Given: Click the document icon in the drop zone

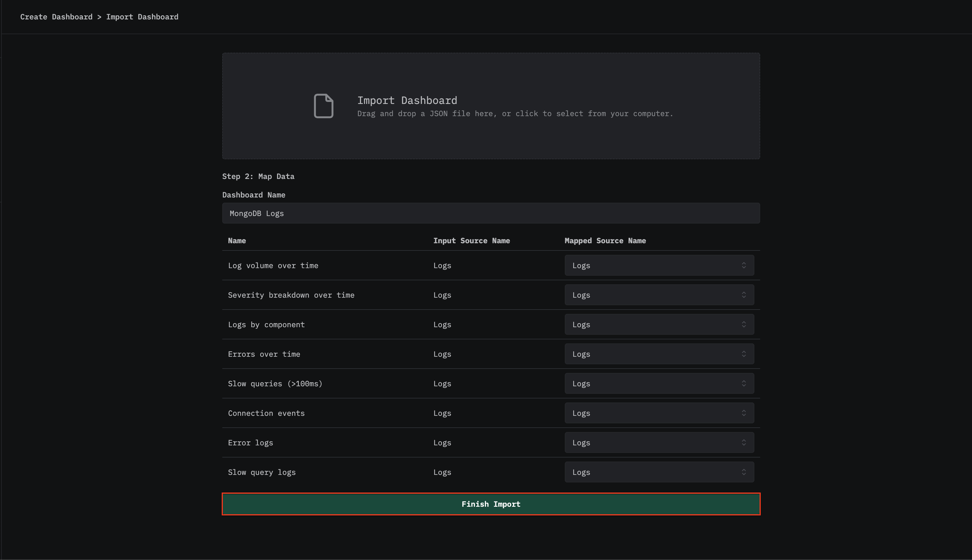Looking at the screenshot, I should [x=323, y=106].
